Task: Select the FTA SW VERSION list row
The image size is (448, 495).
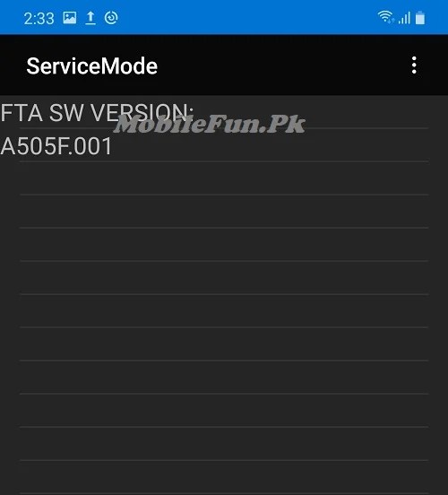Action: [x=224, y=112]
